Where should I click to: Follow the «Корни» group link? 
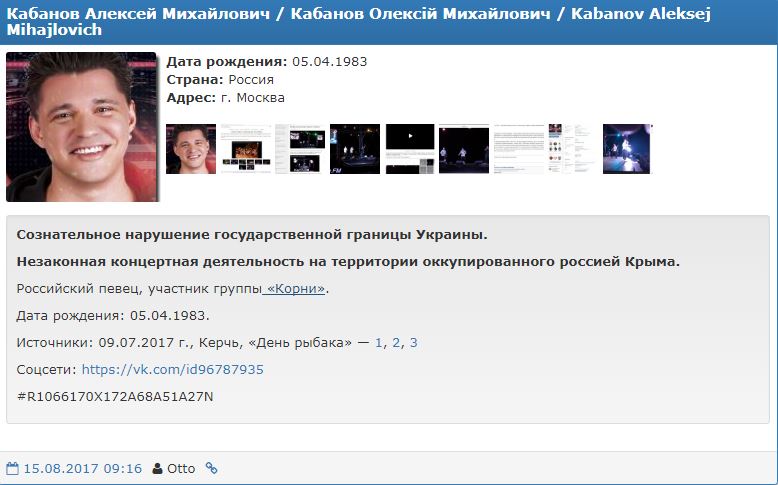click(294, 288)
